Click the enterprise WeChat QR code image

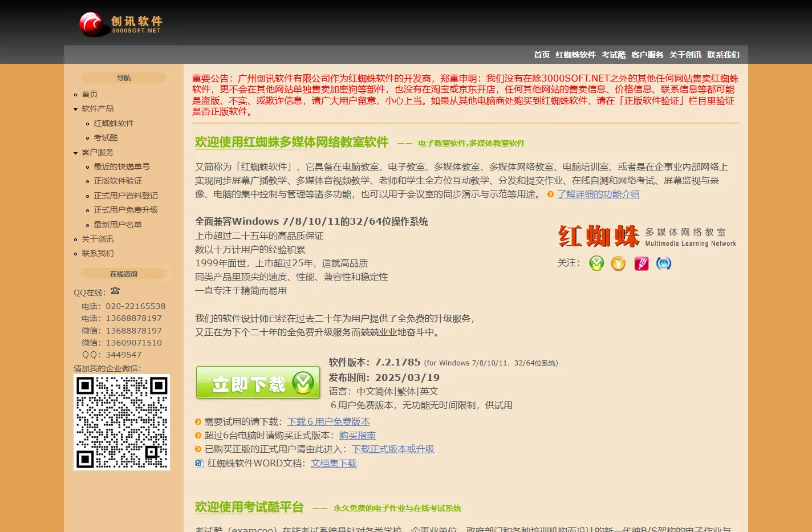click(121, 423)
